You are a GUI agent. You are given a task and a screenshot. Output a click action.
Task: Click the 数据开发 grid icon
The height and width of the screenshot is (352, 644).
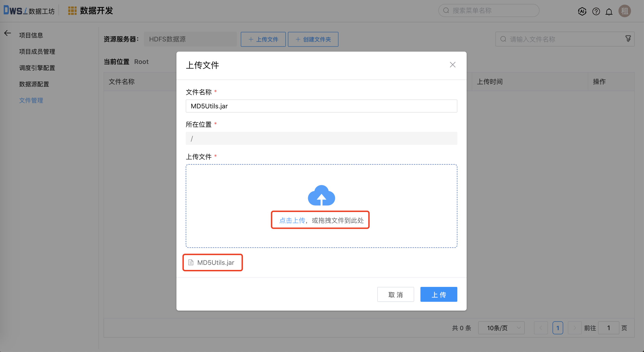72,10
